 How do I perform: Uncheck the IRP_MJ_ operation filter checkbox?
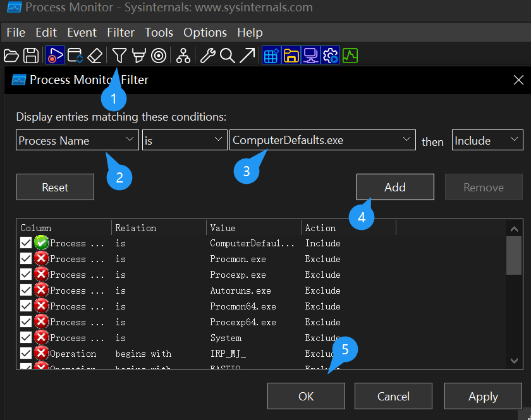point(26,353)
